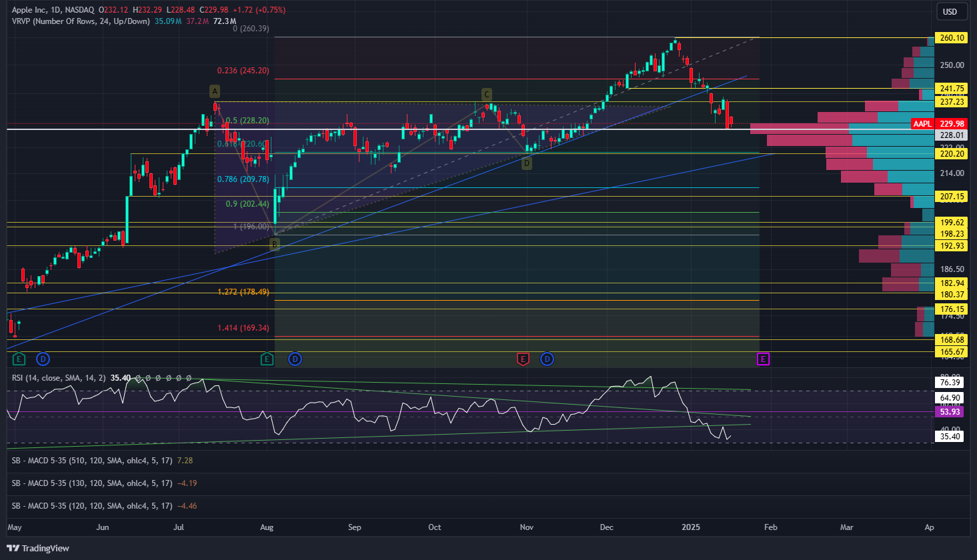Select pattern point label B
Screen dimensions: 977x560
click(274, 245)
